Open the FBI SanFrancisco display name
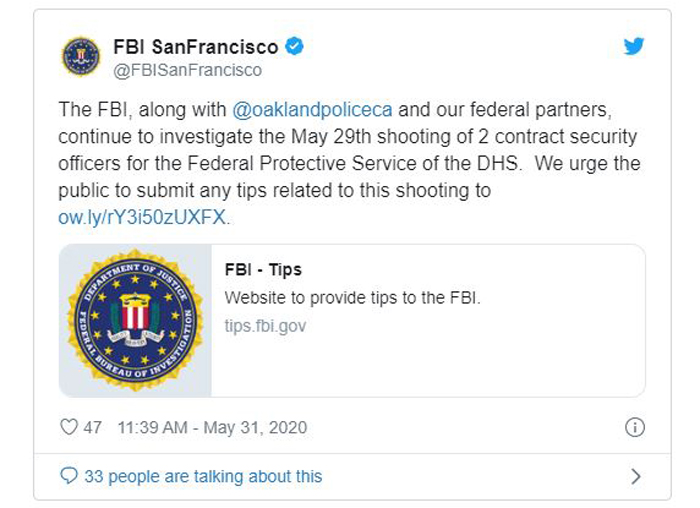The image size is (700, 508). point(196,47)
